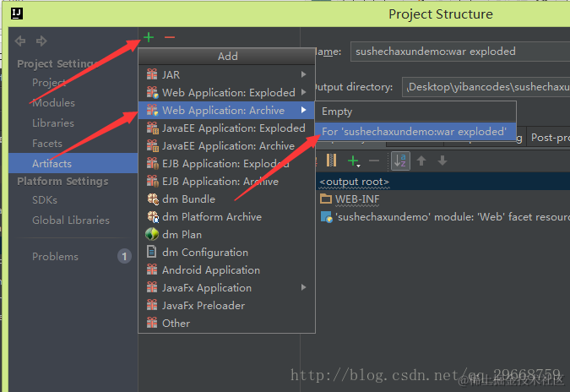Click the Web facet resources icon
The width and height of the screenshot is (570, 392).
click(x=327, y=217)
